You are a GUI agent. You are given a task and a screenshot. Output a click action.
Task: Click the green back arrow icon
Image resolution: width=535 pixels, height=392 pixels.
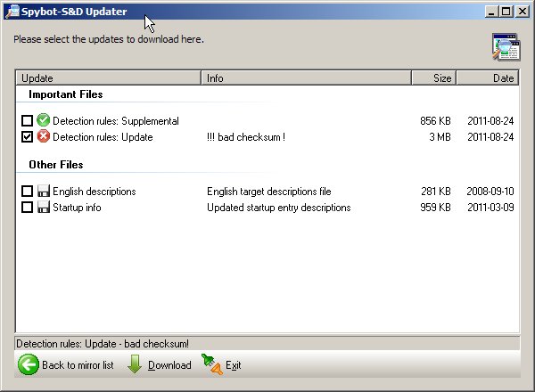29,364
